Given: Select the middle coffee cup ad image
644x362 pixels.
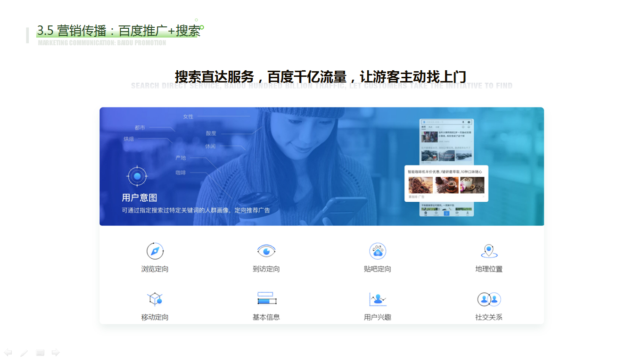Looking at the screenshot, I should click(446, 185).
